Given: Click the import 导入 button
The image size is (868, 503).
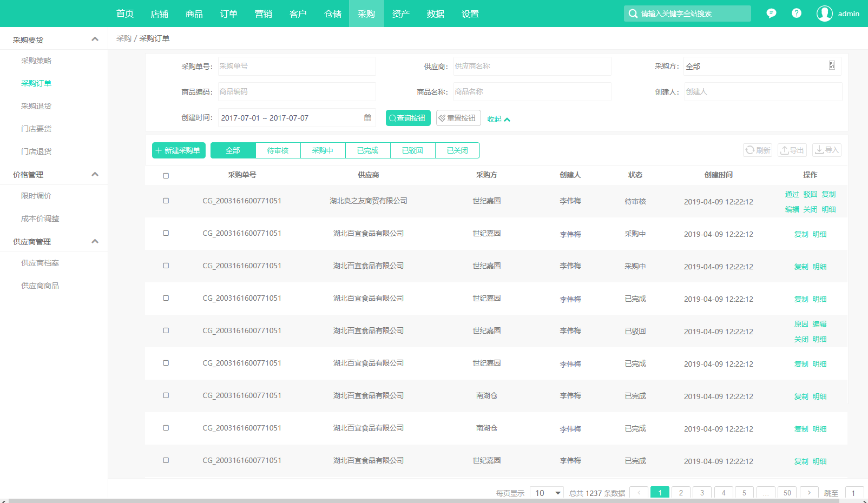Looking at the screenshot, I should (827, 150).
